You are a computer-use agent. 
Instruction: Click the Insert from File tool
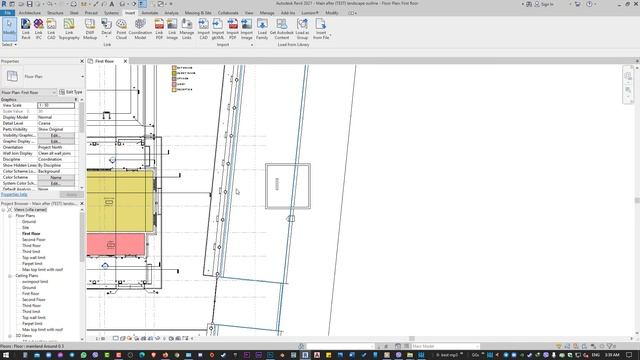point(321,29)
